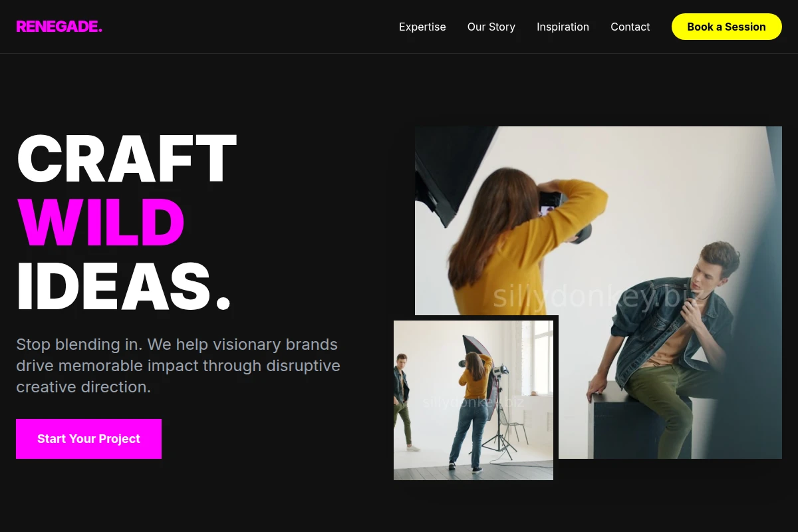
Task: Open the Expertise nav link
Action: (422, 27)
